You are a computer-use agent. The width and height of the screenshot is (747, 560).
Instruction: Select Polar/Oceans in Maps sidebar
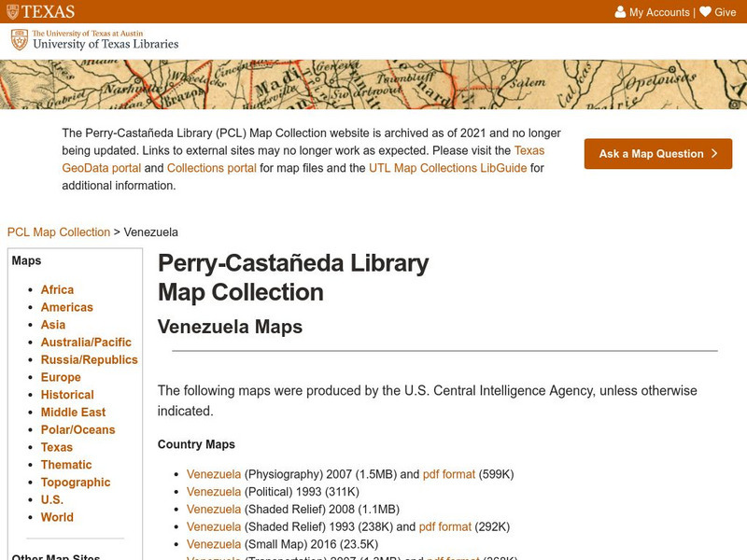[78, 429]
